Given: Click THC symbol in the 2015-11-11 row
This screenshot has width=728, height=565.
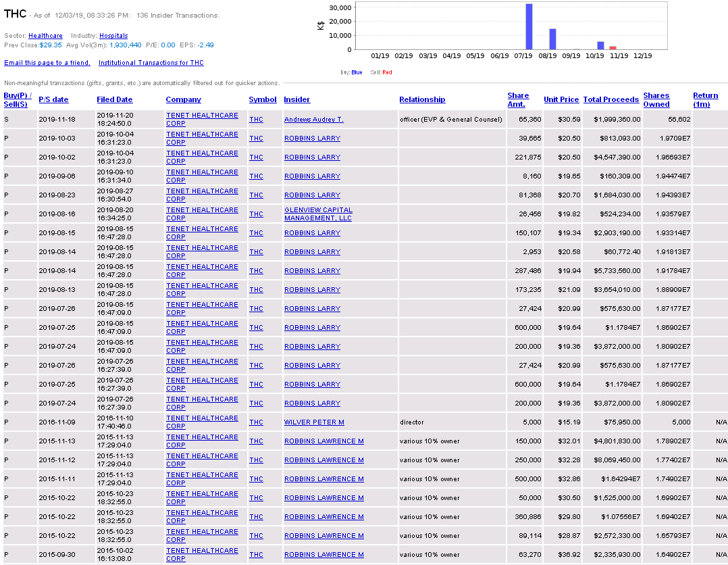Looking at the screenshot, I should click(257, 479).
